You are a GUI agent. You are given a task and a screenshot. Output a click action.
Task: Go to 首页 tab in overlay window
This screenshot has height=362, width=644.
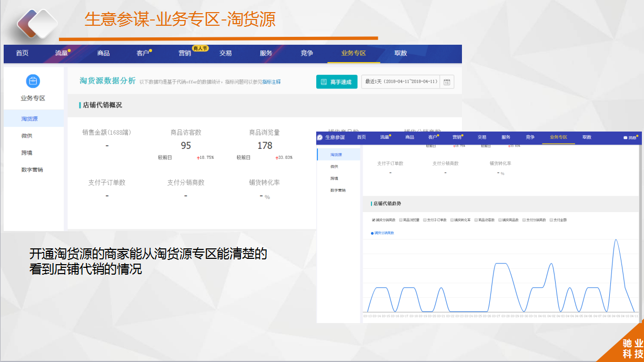361,137
